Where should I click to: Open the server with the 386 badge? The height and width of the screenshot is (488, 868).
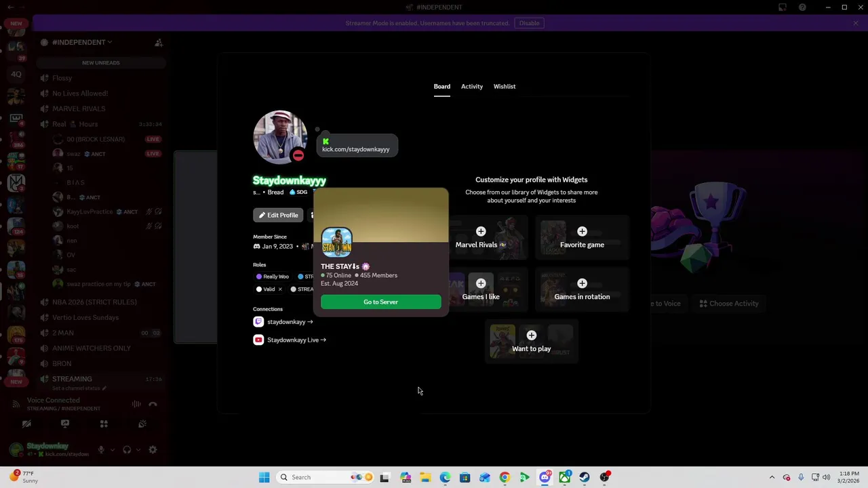coord(16,139)
